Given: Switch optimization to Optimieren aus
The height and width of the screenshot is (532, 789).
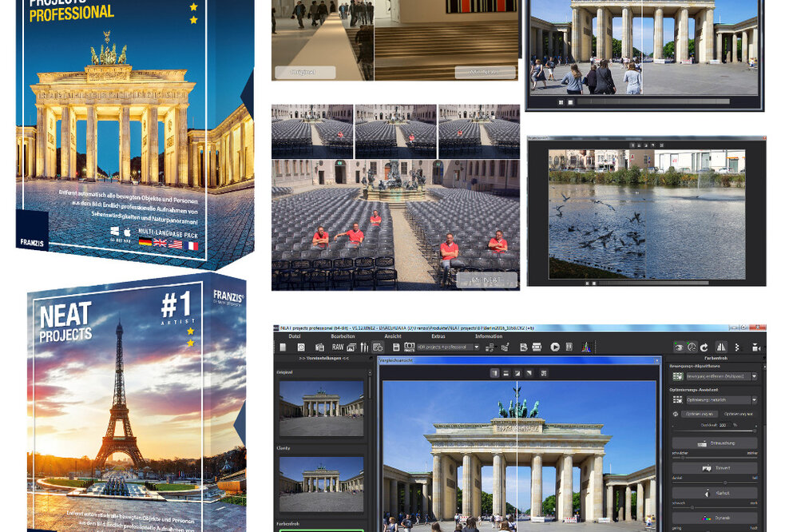Looking at the screenshot, I should pos(739,415).
